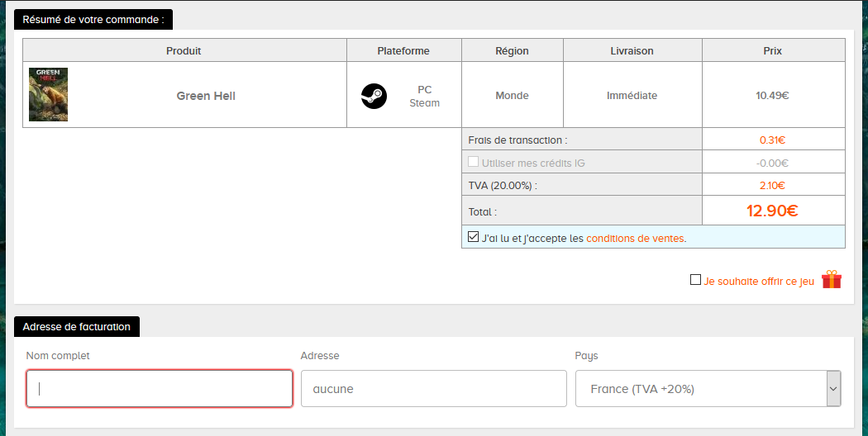
Task: Click the red gift box icon
Action: click(831, 280)
